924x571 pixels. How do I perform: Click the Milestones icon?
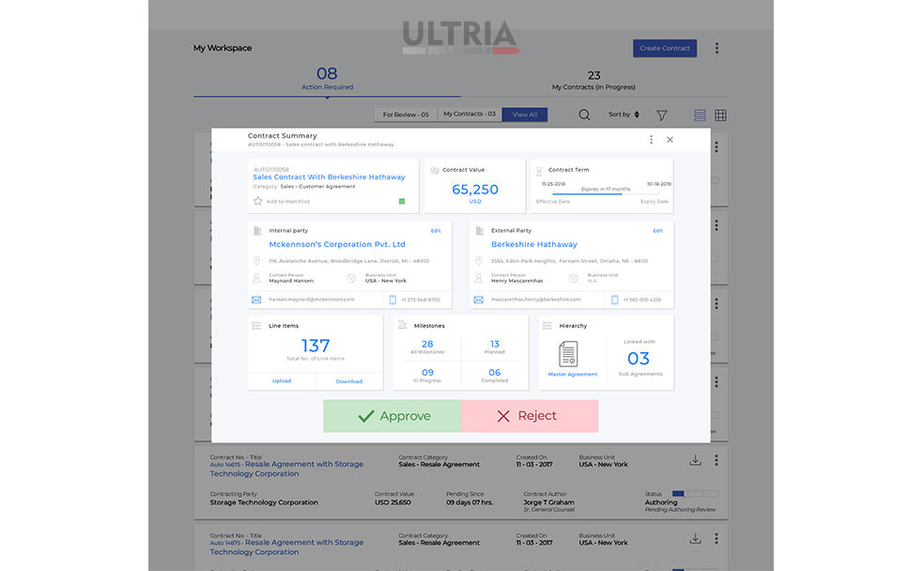(x=402, y=325)
